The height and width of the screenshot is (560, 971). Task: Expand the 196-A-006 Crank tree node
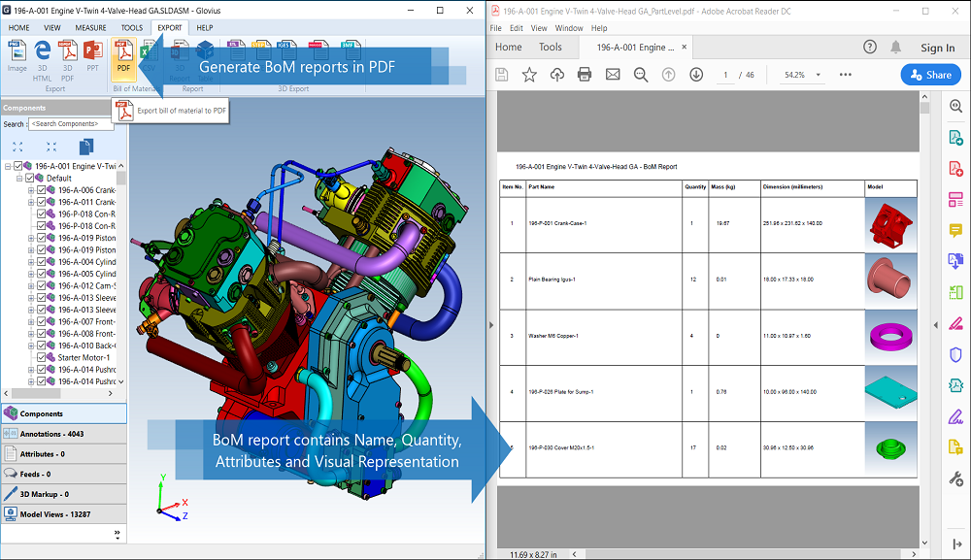31,190
